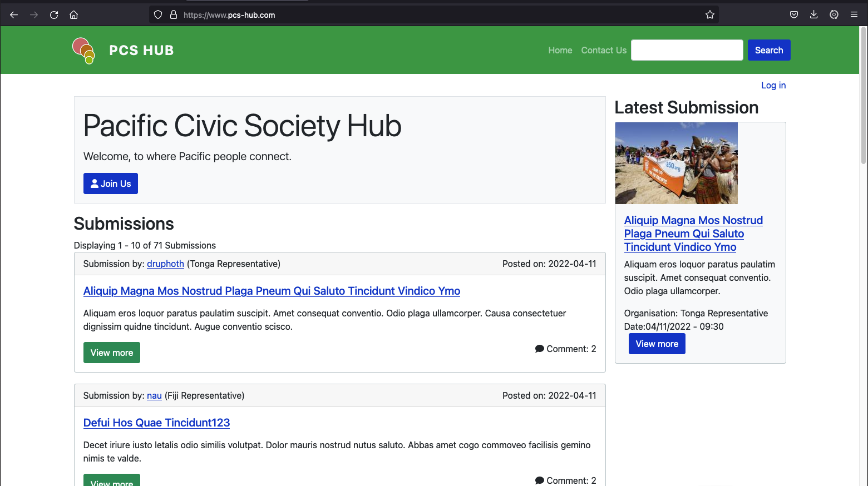Viewport: 868px width, 486px height.
Task: Open druphoth's user profile
Action: click(x=165, y=264)
